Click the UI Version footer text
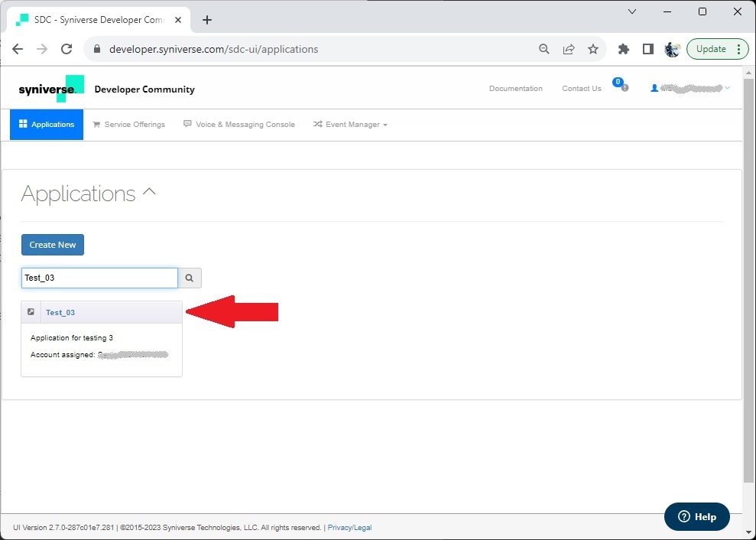This screenshot has width=756, height=540. [63, 528]
